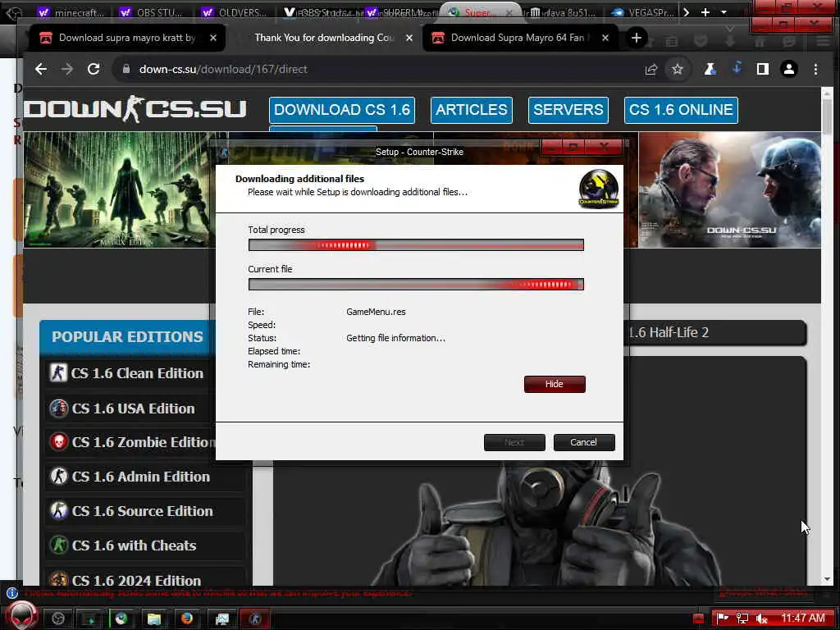Click the Current file progress bar
The image size is (840, 630).
tap(416, 285)
